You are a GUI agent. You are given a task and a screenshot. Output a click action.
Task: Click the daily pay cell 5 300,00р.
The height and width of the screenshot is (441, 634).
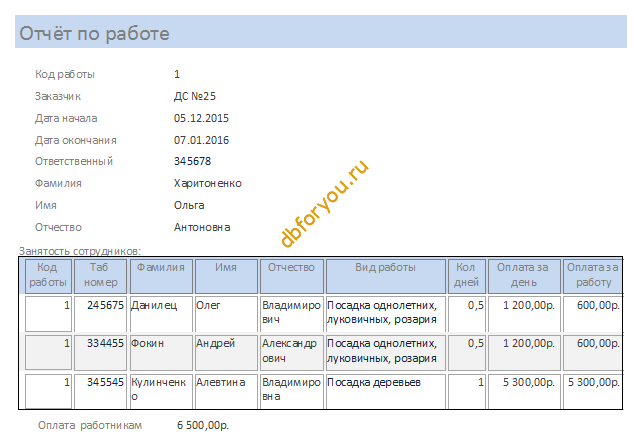(x=524, y=391)
